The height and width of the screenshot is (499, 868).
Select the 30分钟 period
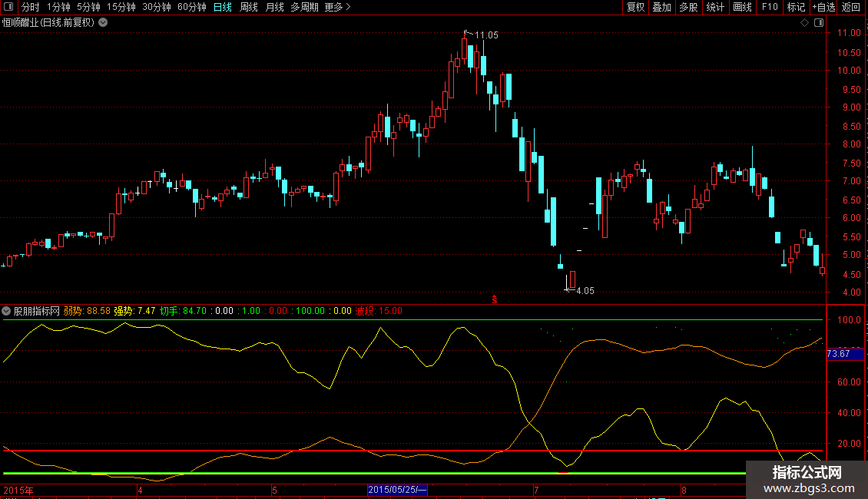[x=156, y=7]
